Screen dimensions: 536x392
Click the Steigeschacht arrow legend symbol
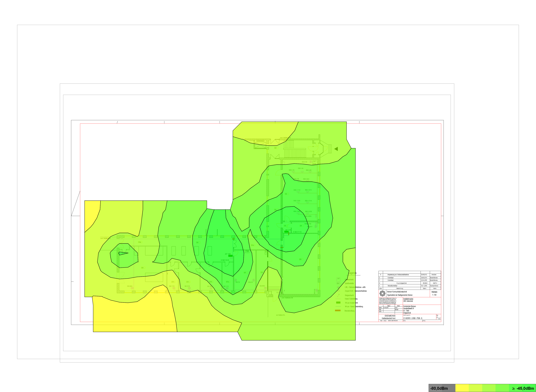[338, 295]
